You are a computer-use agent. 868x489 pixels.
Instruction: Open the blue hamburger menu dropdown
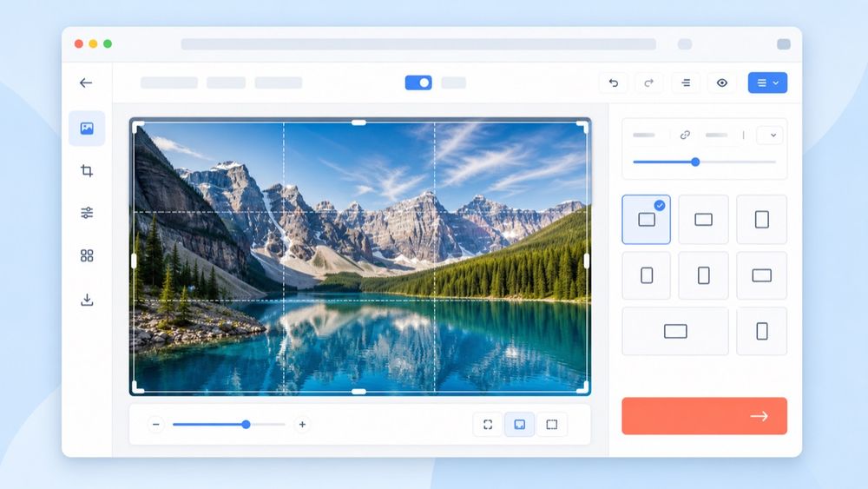coord(767,83)
